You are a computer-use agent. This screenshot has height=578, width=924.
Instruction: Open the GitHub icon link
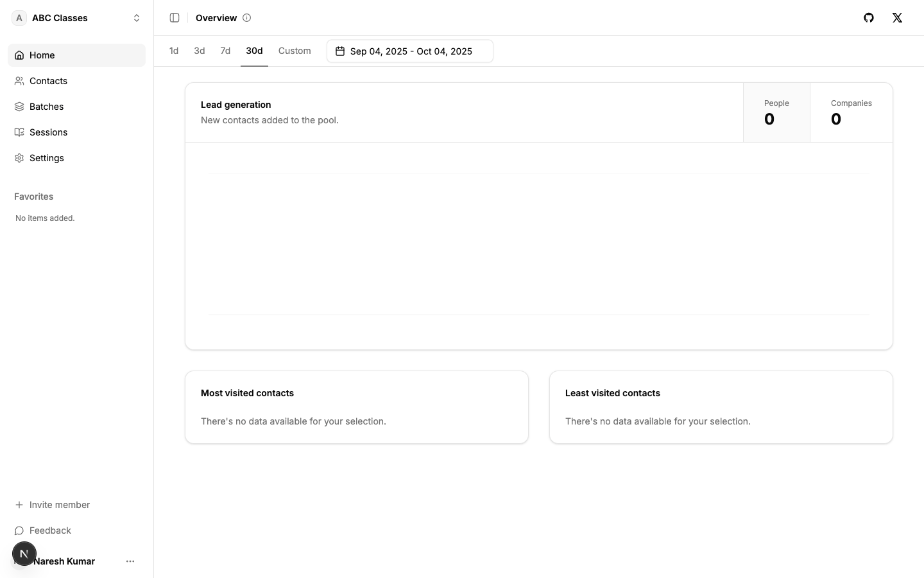(869, 18)
